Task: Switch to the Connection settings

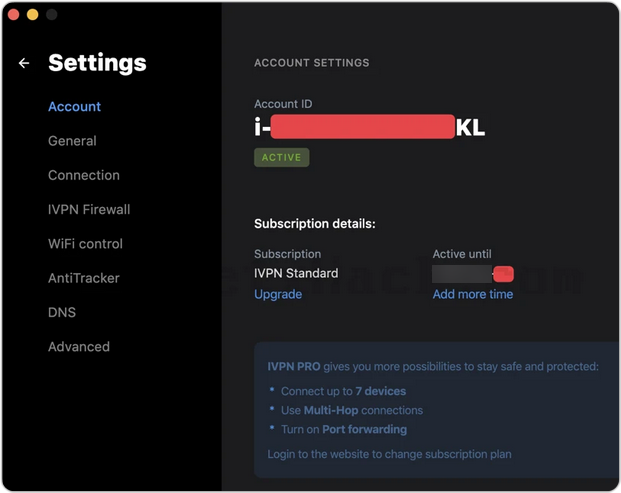Action: click(x=84, y=175)
